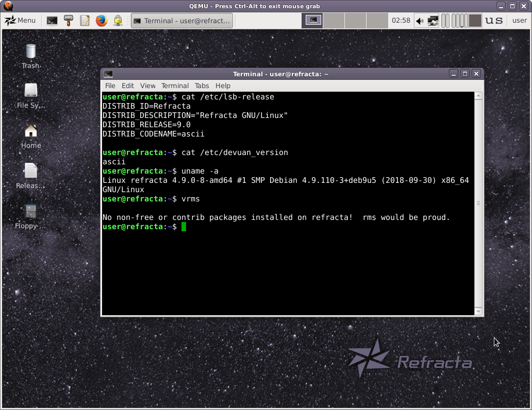Click the 'uname -a' command text
The height and width of the screenshot is (410, 532).
200,171
